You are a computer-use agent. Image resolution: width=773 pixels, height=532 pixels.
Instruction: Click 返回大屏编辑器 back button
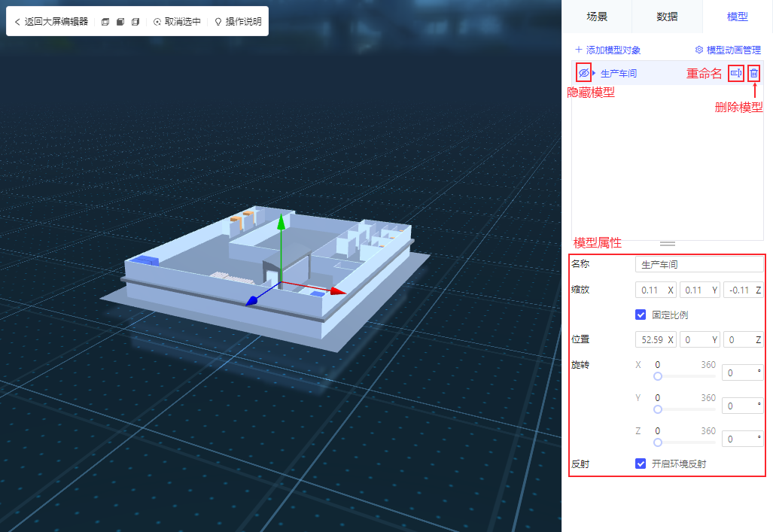coord(51,22)
